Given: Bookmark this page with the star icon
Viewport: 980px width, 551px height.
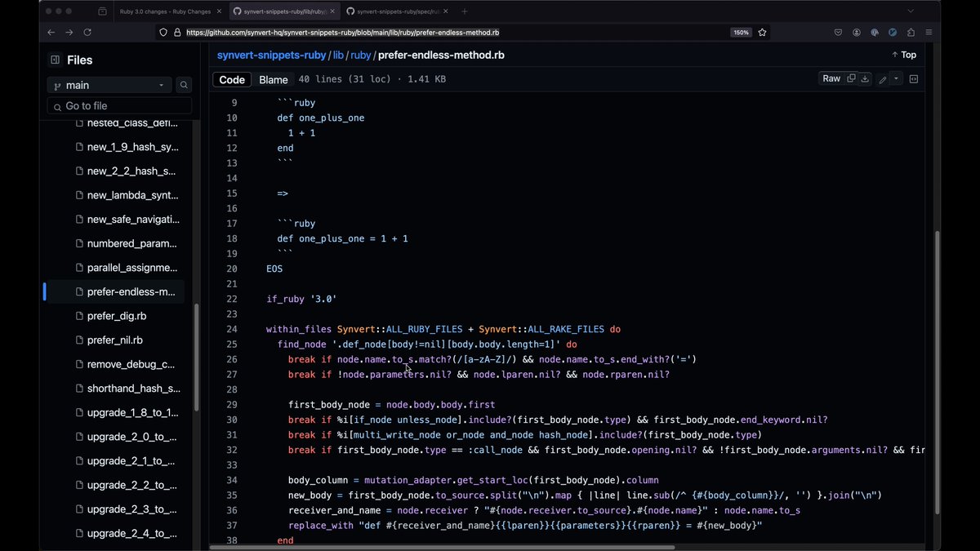Looking at the screenshot, I should click(x=762, y=33).
